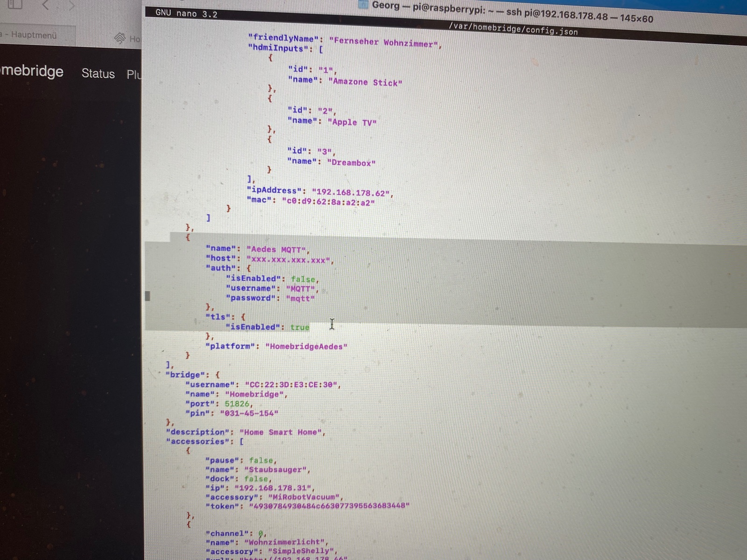The width and height of the screenshot is (747, 560).
Task: Go back with the browser back arrow
Action: click(x=45, y=5)
